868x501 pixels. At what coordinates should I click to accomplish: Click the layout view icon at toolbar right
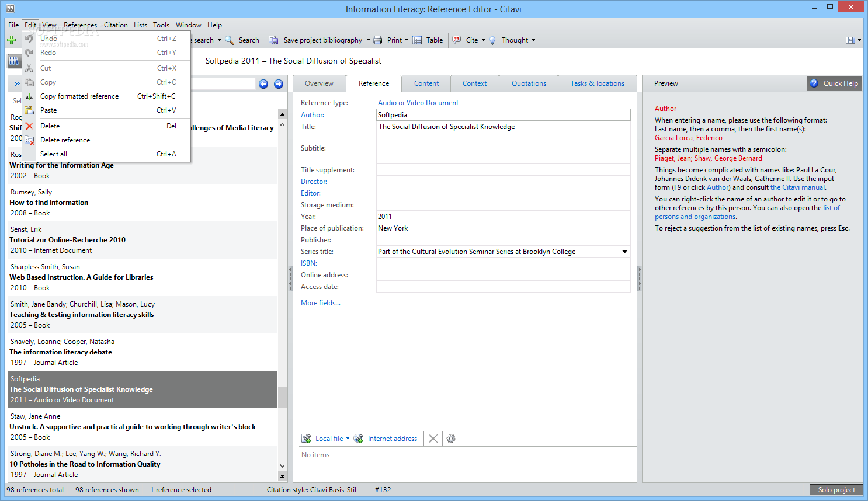coord(850,40)
